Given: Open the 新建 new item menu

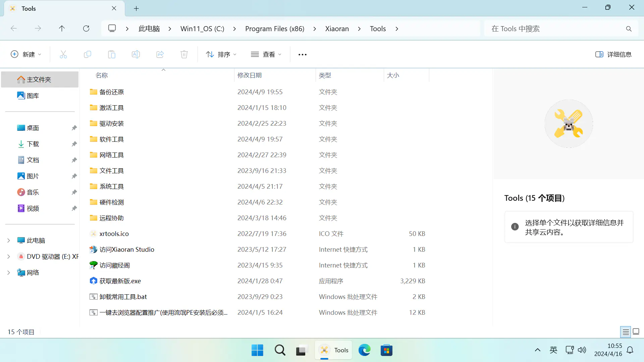Looking at the screenshot, I should (x=26, y=54).
